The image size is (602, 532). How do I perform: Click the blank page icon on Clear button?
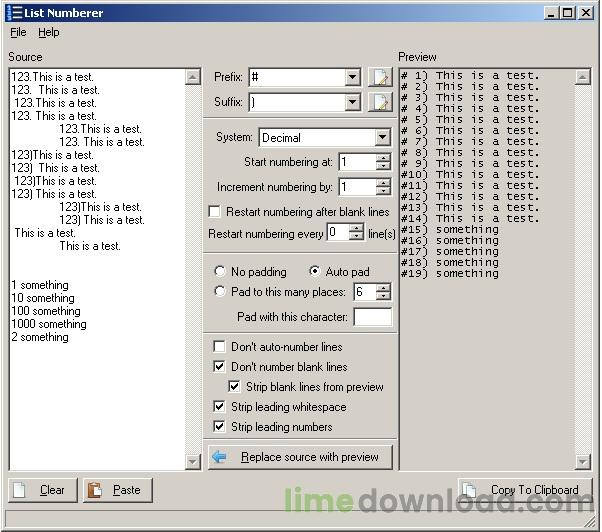pos(19,490)
